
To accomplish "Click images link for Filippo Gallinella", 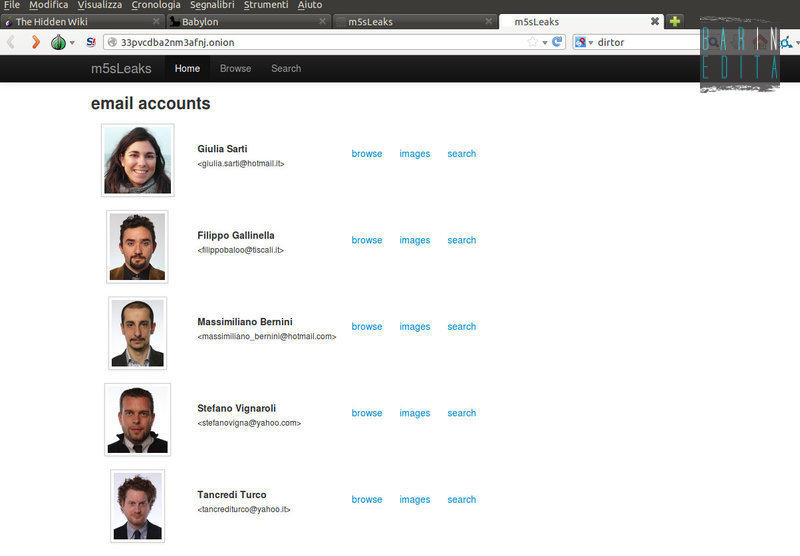I will [x=414, y=240].
